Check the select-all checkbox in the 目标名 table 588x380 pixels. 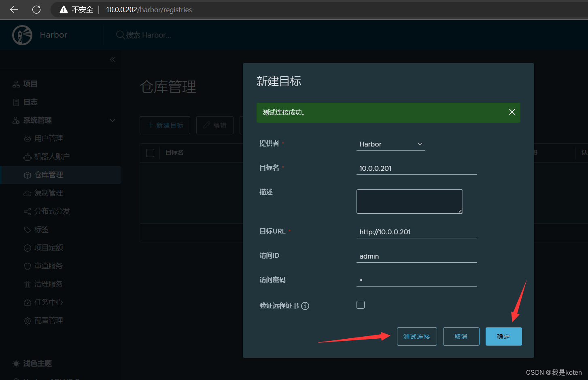(x=150, y=153)
